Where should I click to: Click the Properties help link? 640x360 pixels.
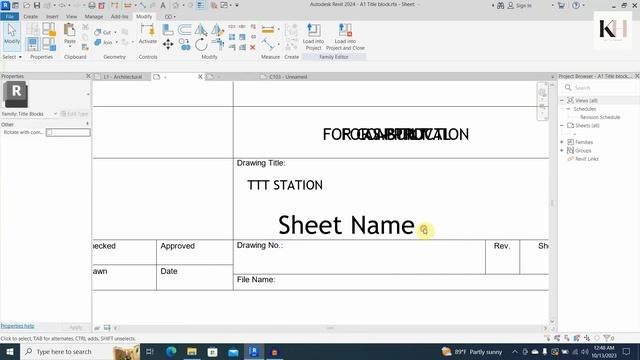pos(18,326)
